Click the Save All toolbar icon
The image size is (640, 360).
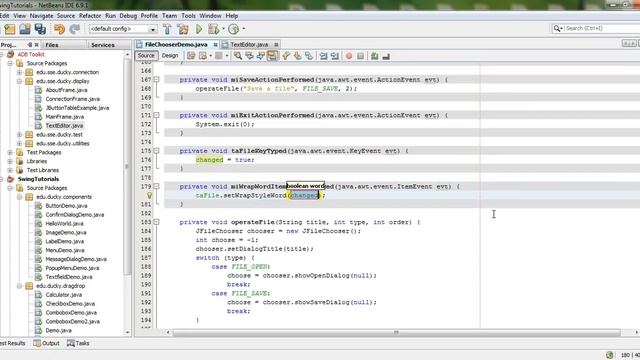[x=40, y=29]
